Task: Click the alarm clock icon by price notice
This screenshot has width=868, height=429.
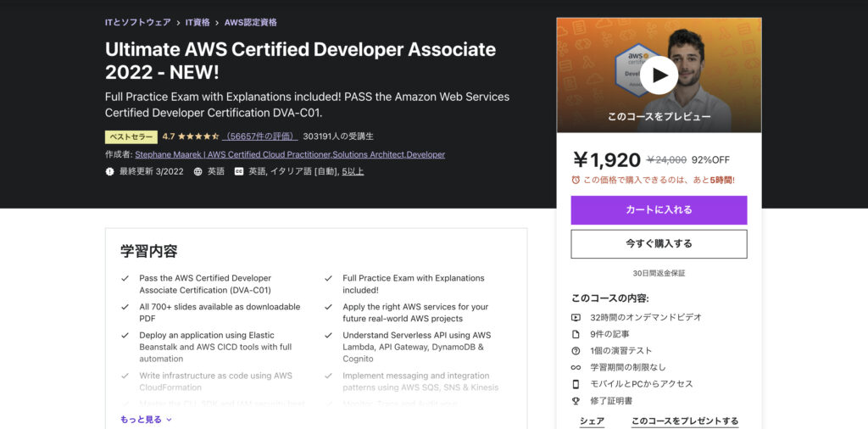Action: [x=576, y=180]
